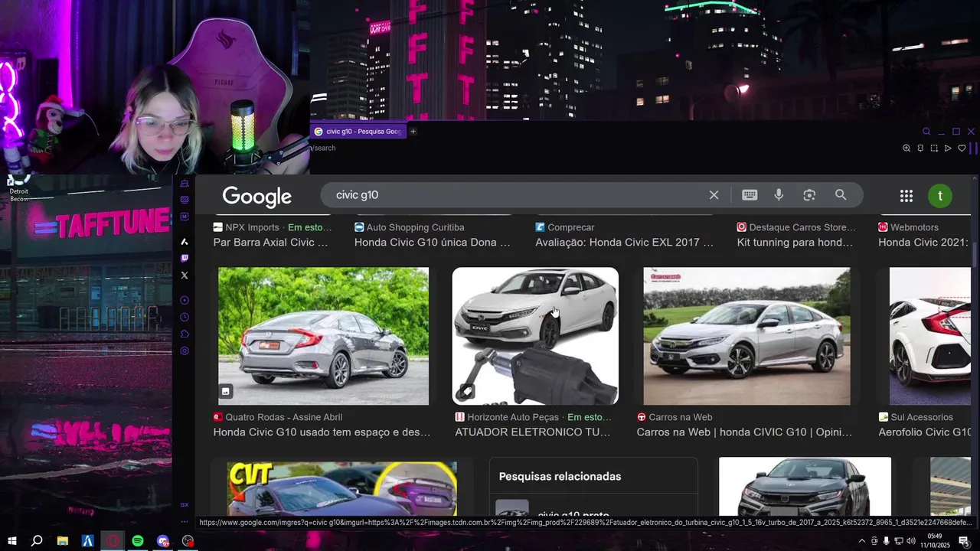Open 'Aerofolio Civic G10' link
This screenshot has height=551, width=980.
point(925,432)
